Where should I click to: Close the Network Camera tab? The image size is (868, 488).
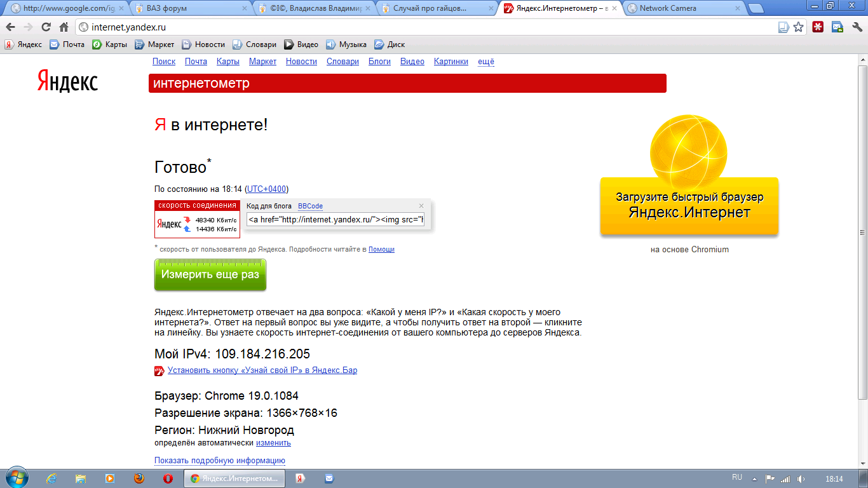pyautogui.click(x=737, y=8)
